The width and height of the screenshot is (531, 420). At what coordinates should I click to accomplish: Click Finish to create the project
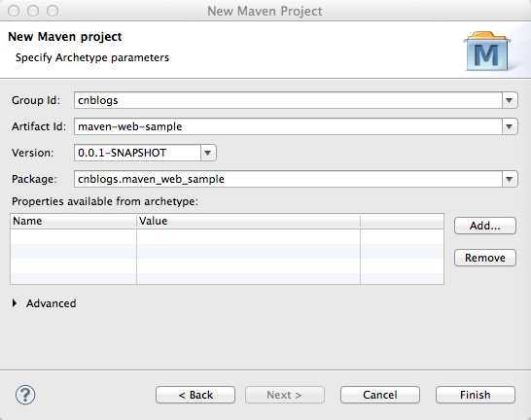476,395
